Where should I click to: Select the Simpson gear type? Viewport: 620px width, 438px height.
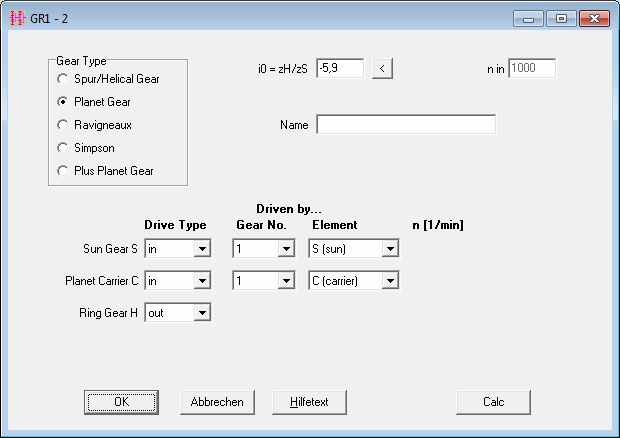tap(64, 147)
